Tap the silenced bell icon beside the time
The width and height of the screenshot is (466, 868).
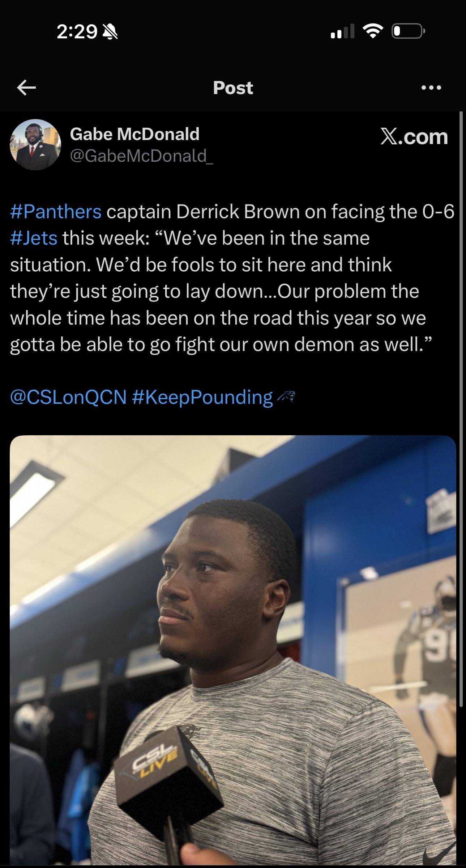coord(110,33)
